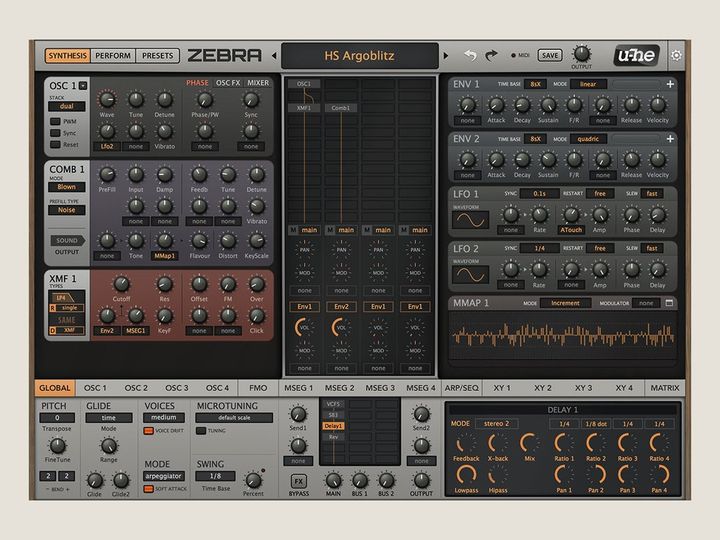Click the Comb1 module in the grid
Screen dimensions: 720x540
341,108
